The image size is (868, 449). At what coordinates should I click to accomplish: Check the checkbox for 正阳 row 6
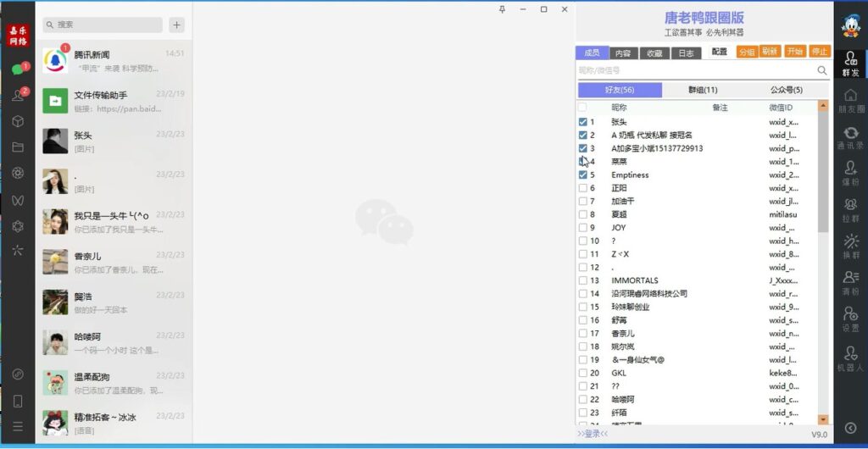(x=582, y=188)
